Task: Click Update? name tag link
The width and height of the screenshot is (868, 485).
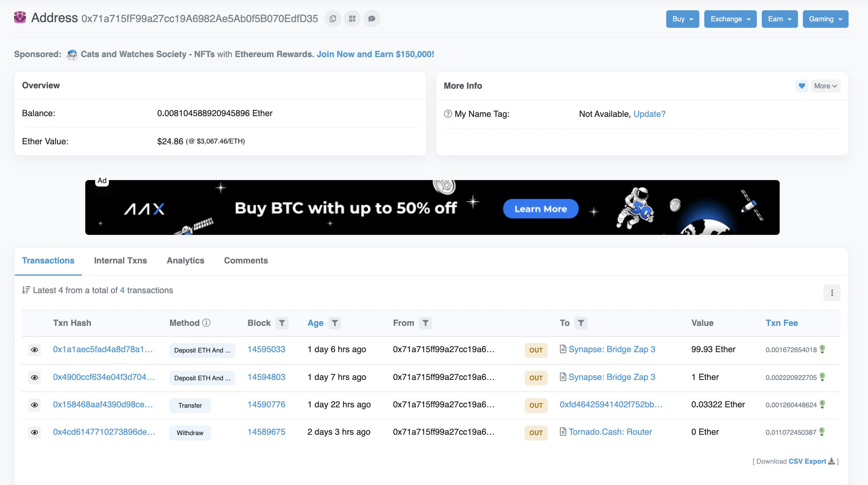Action: tap(649, 114)
